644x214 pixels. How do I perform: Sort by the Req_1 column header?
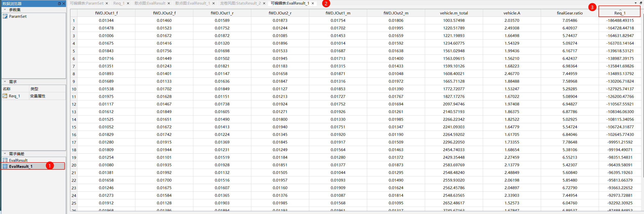point(620,13)
